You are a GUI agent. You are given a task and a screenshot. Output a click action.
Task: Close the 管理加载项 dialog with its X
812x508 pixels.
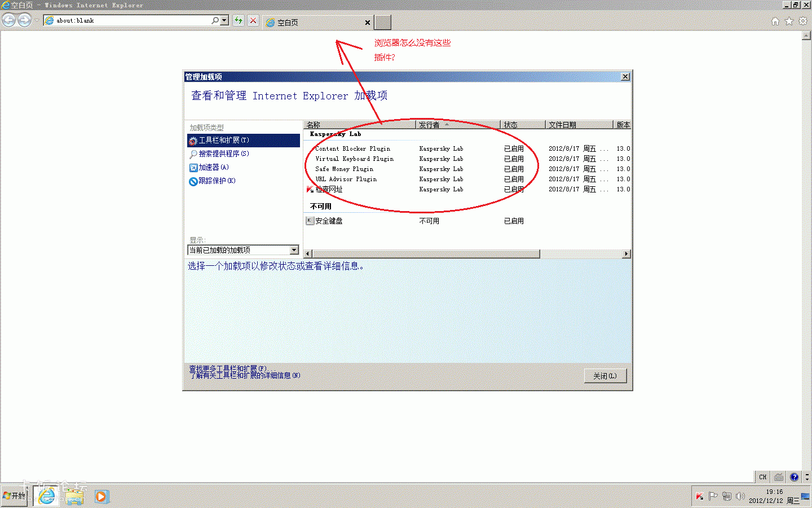coord(625,77)
